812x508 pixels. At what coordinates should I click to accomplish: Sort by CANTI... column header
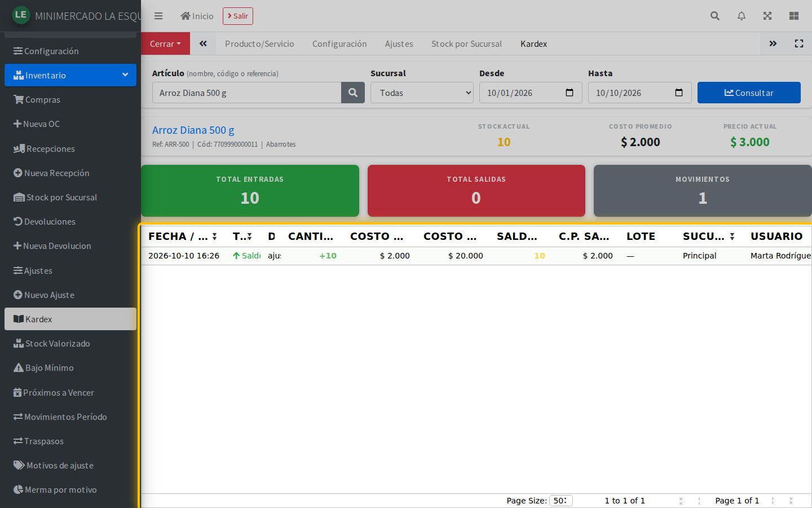(311, 237)
